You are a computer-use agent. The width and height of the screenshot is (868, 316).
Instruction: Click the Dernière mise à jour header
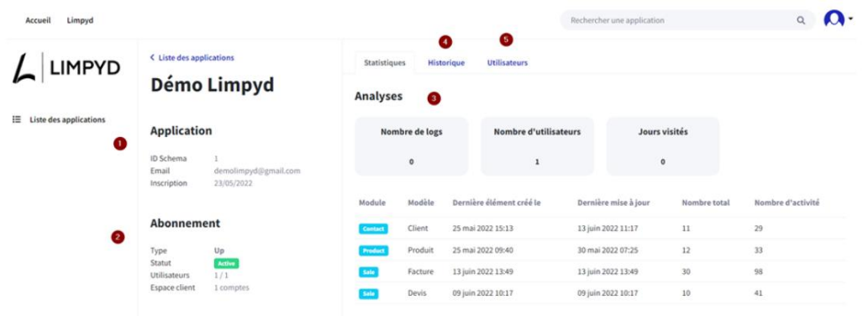tap(613, 203)
